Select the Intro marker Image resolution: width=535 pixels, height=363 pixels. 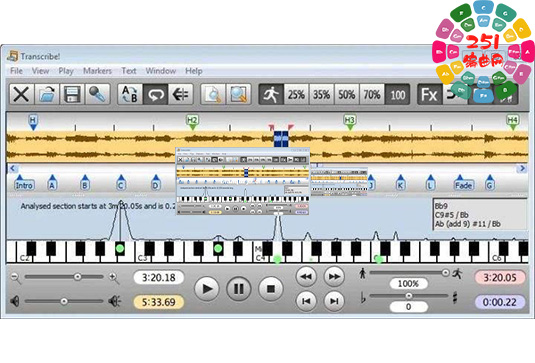24,184
